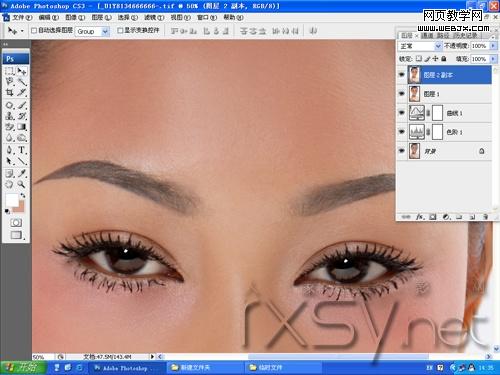500x375 pixels.
Task: Select the Eyedropper tool
Action: [x=22, y=173]
